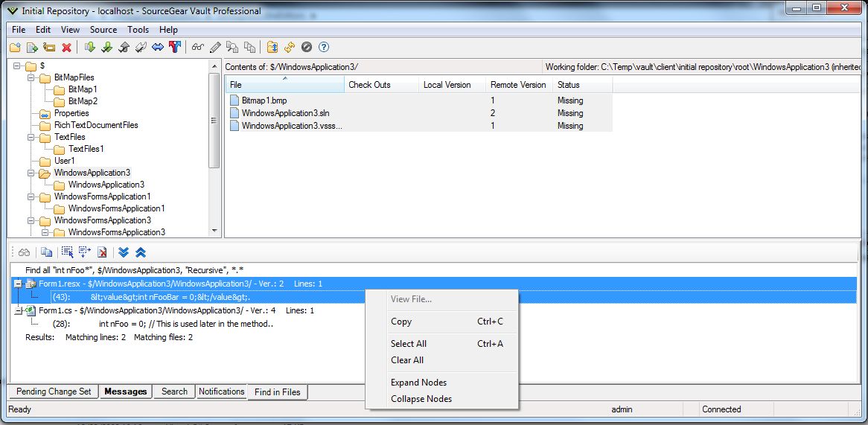Click the folder tree scrollbar down arrow
This screenshot has width=868, height=425.
214,231
